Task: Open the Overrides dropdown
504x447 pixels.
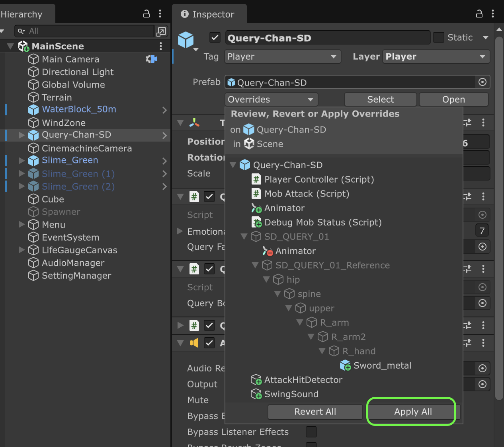Action: [x=271, y=99]
